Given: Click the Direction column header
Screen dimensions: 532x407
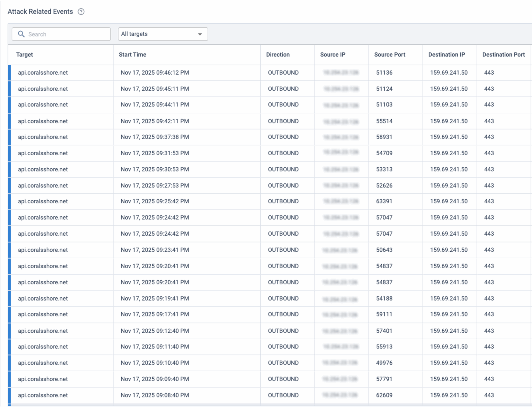Looking at the screenshot, I should tap(278, 55).
